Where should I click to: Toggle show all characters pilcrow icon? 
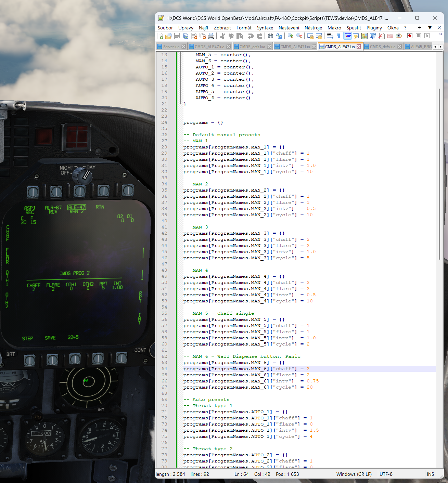338,36
